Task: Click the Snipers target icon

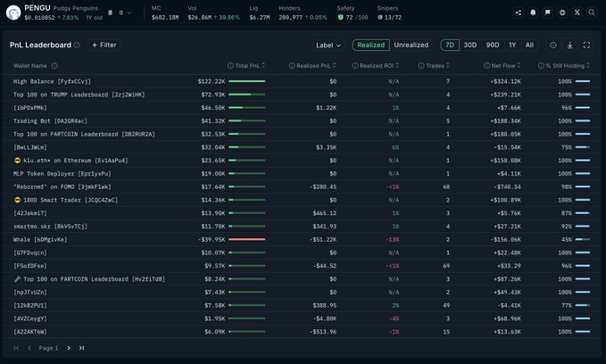Action: coord(380,17)
